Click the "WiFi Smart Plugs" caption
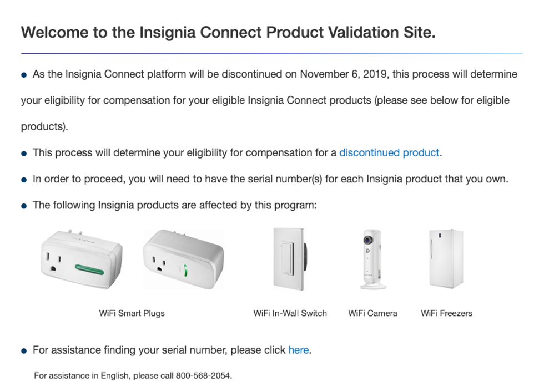544x392 pixels. (x=132, y=313)
